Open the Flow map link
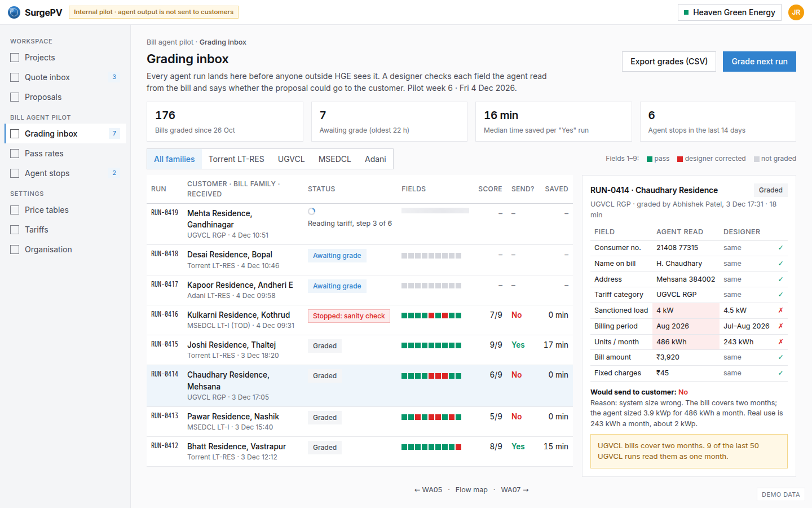The image size is (812, 508). pyautogui.click(x=471, y=490)
